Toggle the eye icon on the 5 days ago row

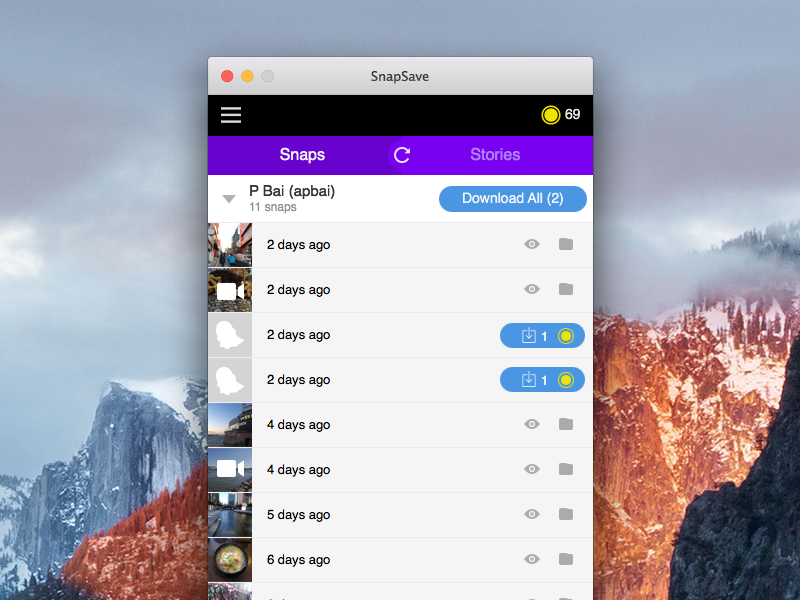[x=532, y=514]
